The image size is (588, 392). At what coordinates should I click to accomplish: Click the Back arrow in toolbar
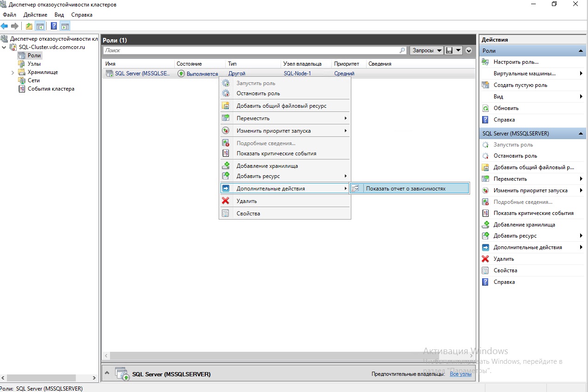coord(4,26)
